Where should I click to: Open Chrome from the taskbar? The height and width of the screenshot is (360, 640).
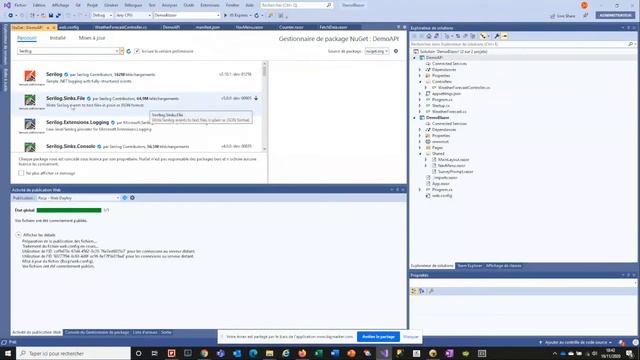click(x=204, y=353)
